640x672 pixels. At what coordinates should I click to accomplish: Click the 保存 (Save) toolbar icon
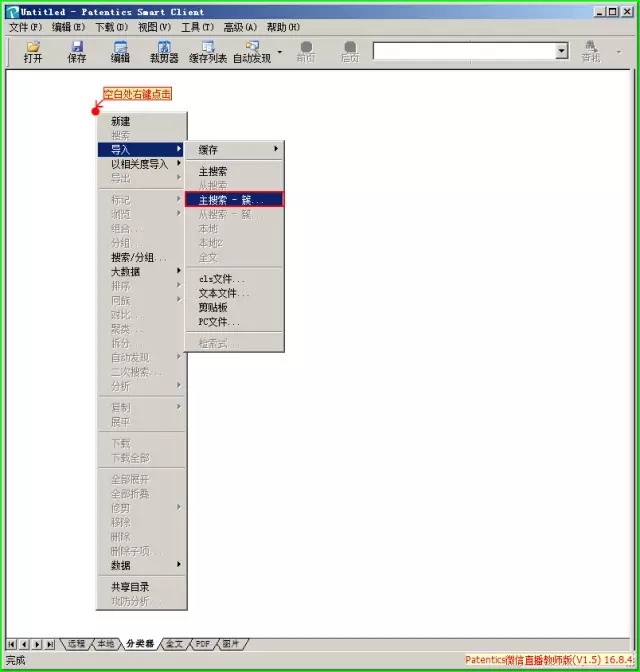tap(77, 51)
